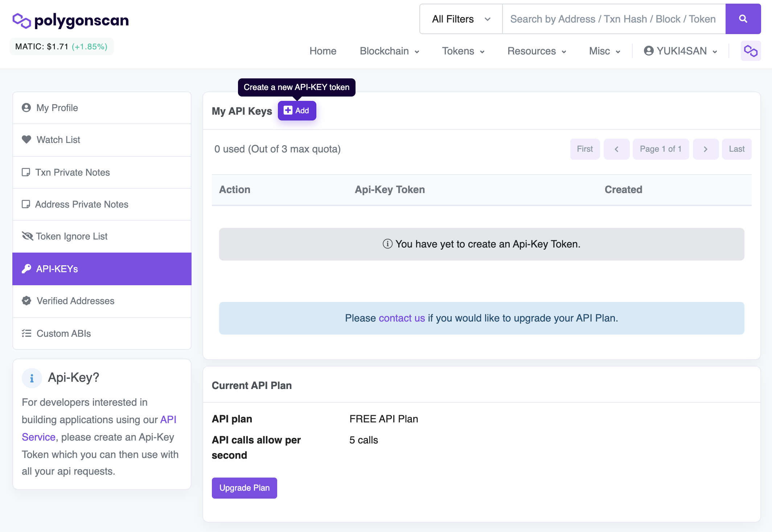
Task: Click the '5 calls' value
Action: click(364, 440)
